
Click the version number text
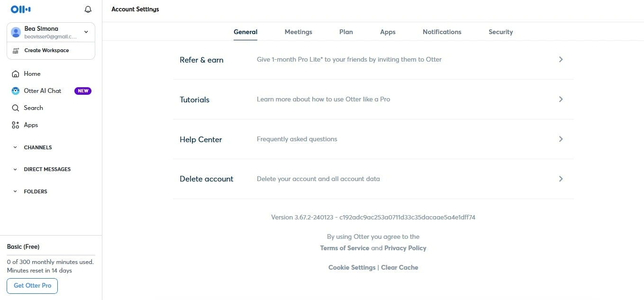click(x=373, y=218)
